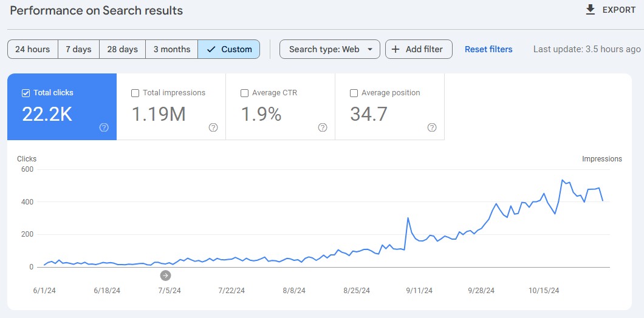Select the 28 days date range
The height and width of the screenshot is (318, 644).
[x=122, y=49]
